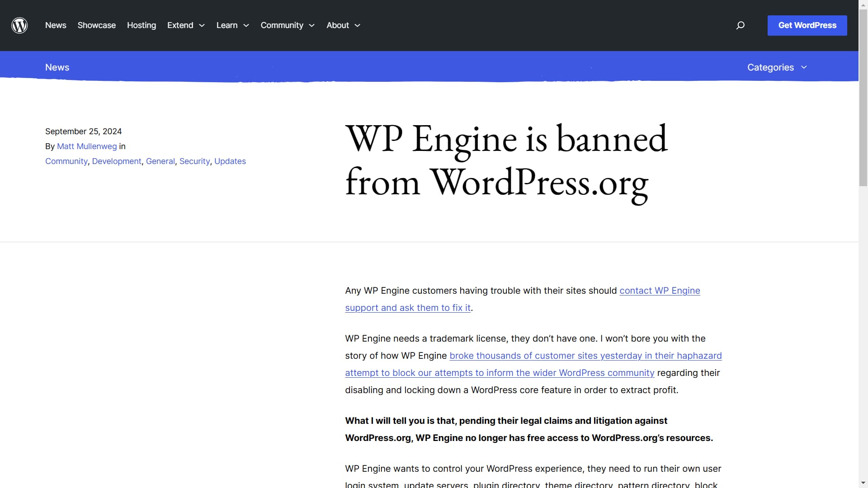Click the Get WordPress button

(x=807, y=25)
